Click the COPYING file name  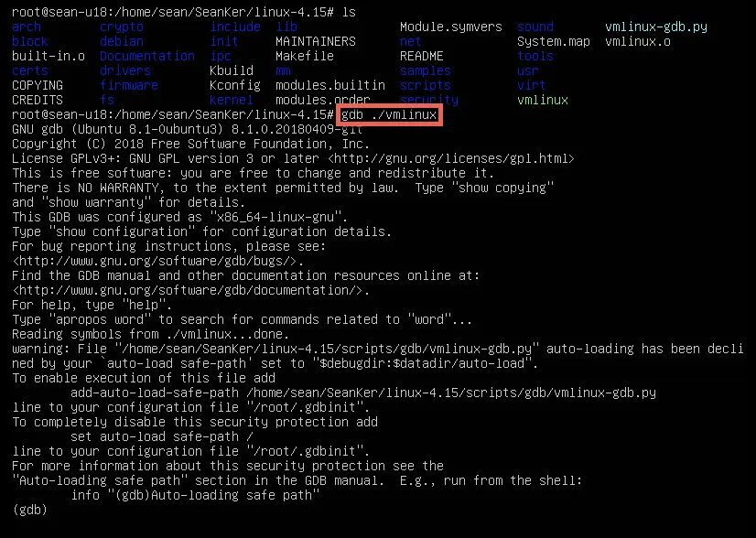38,85
